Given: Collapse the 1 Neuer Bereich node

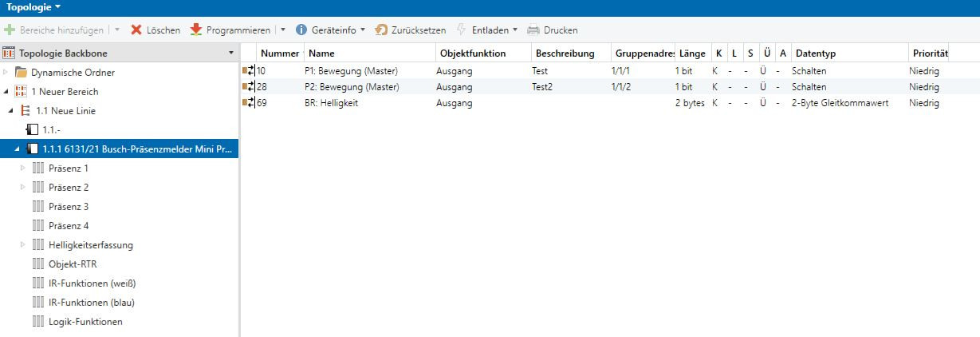Looking at the screenshot, I should [6, 92].
